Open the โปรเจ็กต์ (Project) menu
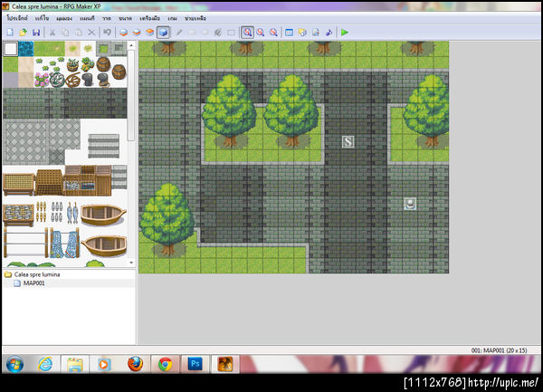 coord(17,18)
